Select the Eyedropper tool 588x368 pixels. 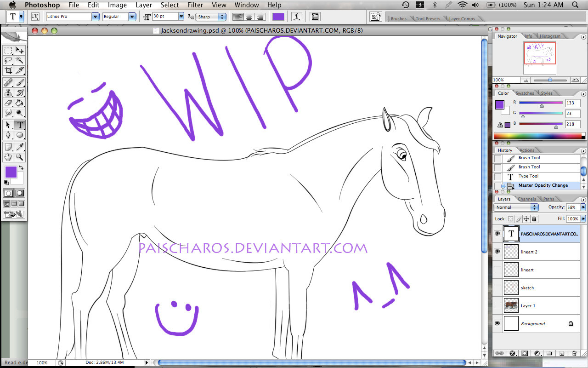tap(20, 147)
